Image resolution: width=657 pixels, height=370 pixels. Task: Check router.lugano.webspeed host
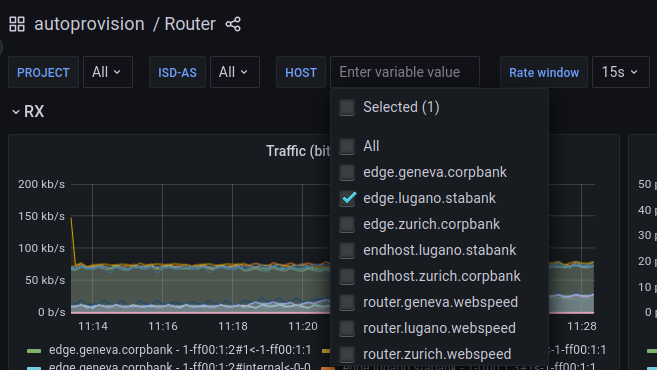point(347,328)
